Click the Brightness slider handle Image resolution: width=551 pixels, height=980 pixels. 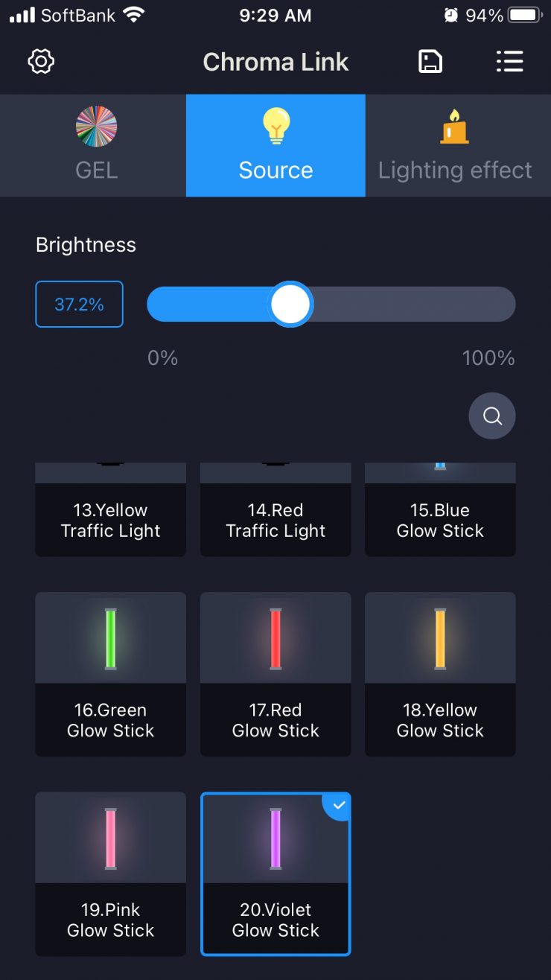pos(290,305)
